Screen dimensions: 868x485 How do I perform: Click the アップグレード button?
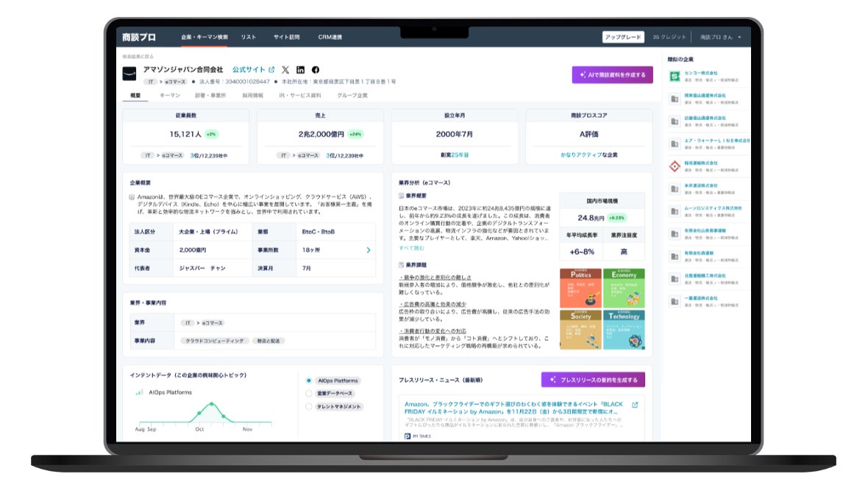point(623,37)
